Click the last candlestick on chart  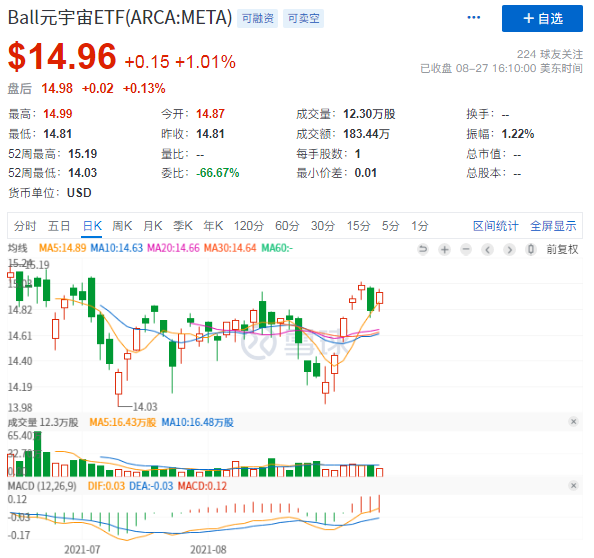379,298
